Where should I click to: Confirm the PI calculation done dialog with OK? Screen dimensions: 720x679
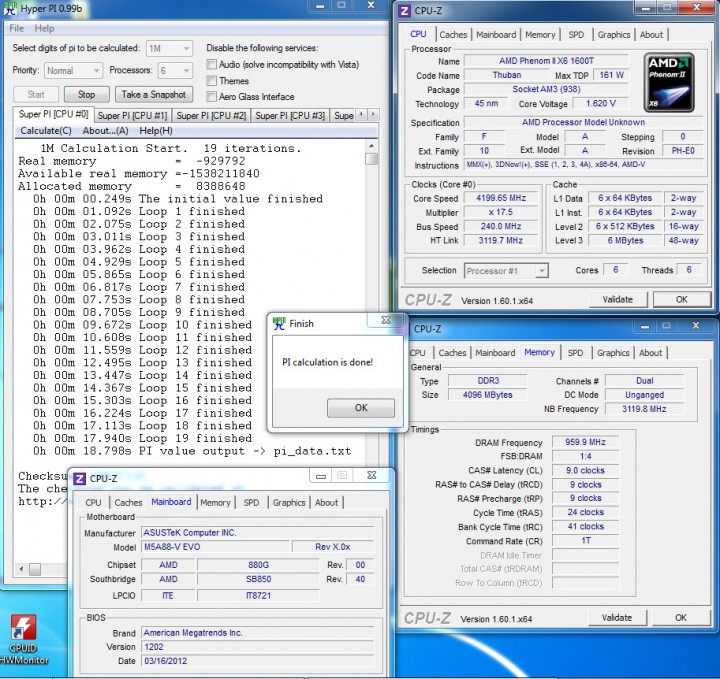(x=361, y=408)
